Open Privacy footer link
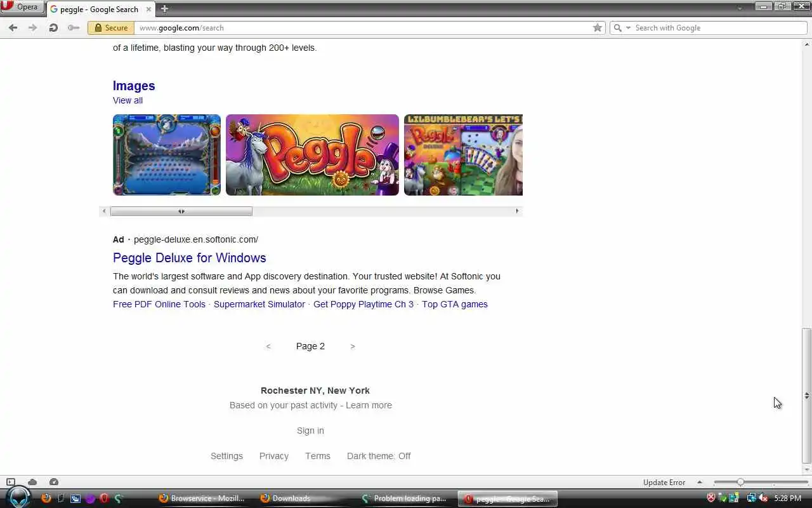The height and width of the screenshot is (508, 812). click(x=273, y=456)
